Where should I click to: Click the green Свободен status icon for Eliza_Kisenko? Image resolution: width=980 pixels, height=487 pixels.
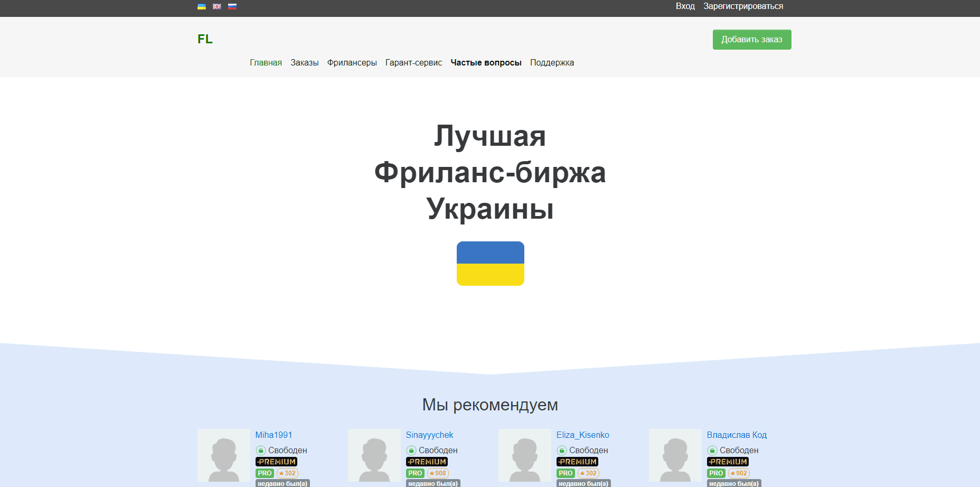pyautogui.click(x=561, y=450)
